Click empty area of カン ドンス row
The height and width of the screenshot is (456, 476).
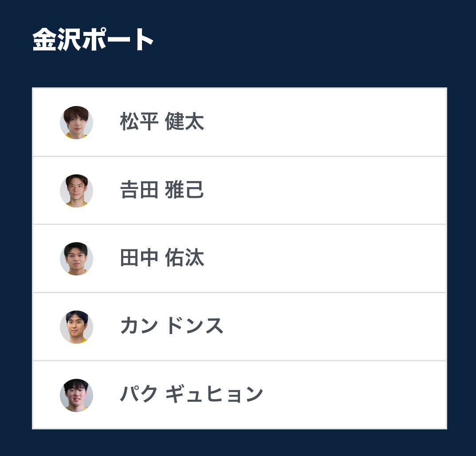334,327
